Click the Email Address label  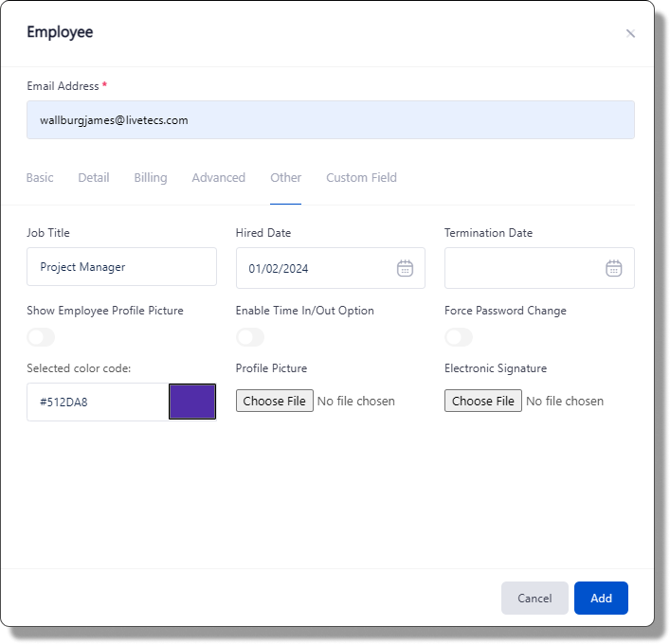(x=63, y=86)
